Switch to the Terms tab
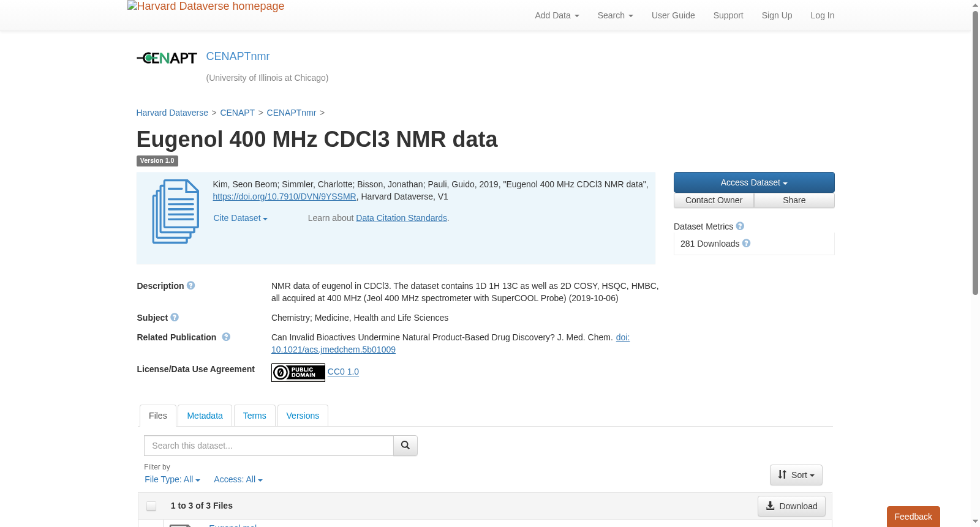Image resolution: width=980 pixels, height=527 pixels. 255,416
